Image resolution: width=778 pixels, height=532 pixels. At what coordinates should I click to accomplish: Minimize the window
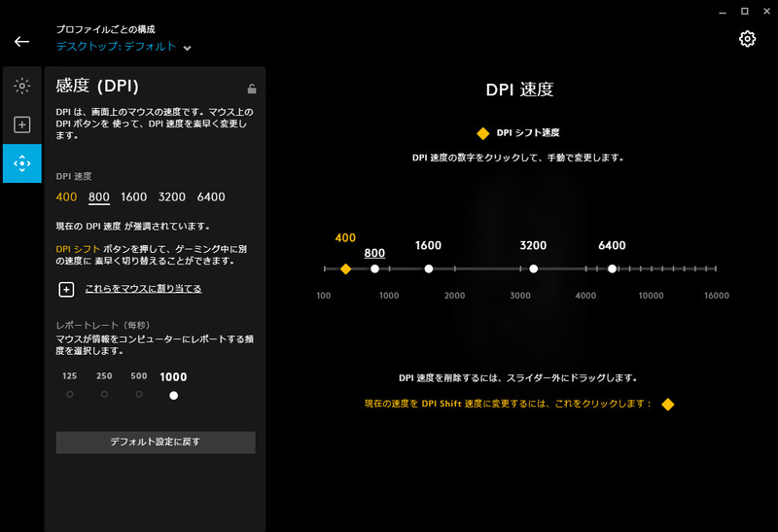[723, 12]
